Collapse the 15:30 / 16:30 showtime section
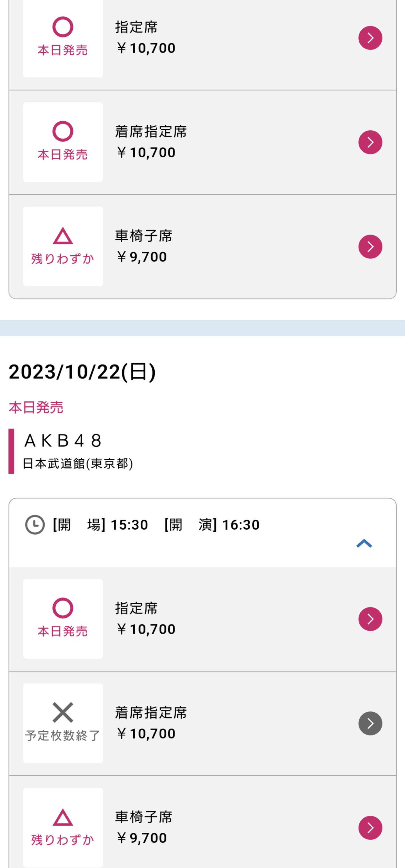The width and height of the screenshot is (405, 868). (364, 543)
